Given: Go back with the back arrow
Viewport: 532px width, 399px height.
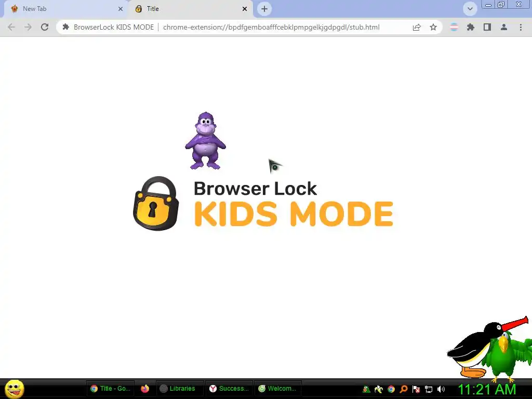Looking at the screenshot, I should 11,27.
